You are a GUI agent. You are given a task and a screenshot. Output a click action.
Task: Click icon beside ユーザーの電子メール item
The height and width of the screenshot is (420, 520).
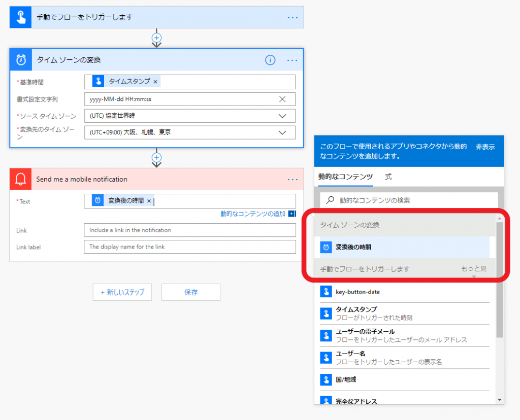point(326,335)
